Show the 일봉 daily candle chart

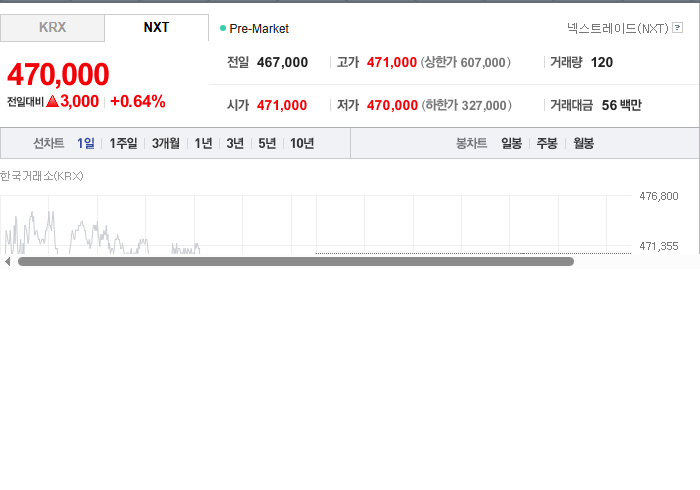coord(511,143)
